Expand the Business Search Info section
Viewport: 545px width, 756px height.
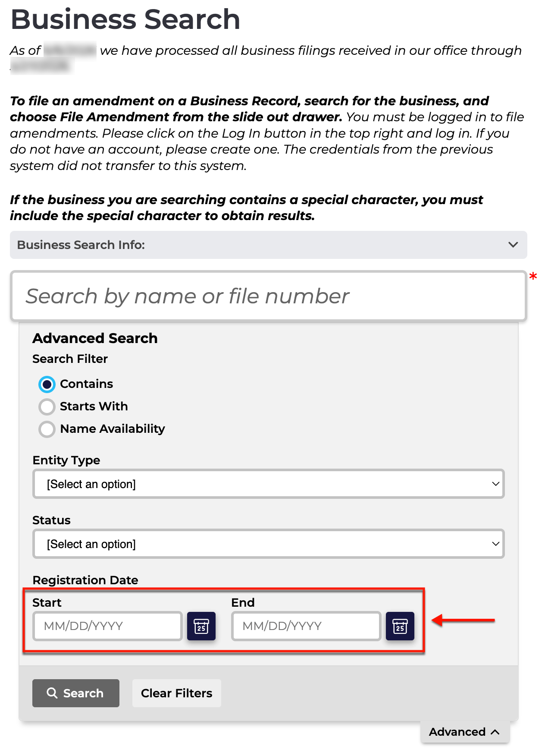tap(269, 245)
